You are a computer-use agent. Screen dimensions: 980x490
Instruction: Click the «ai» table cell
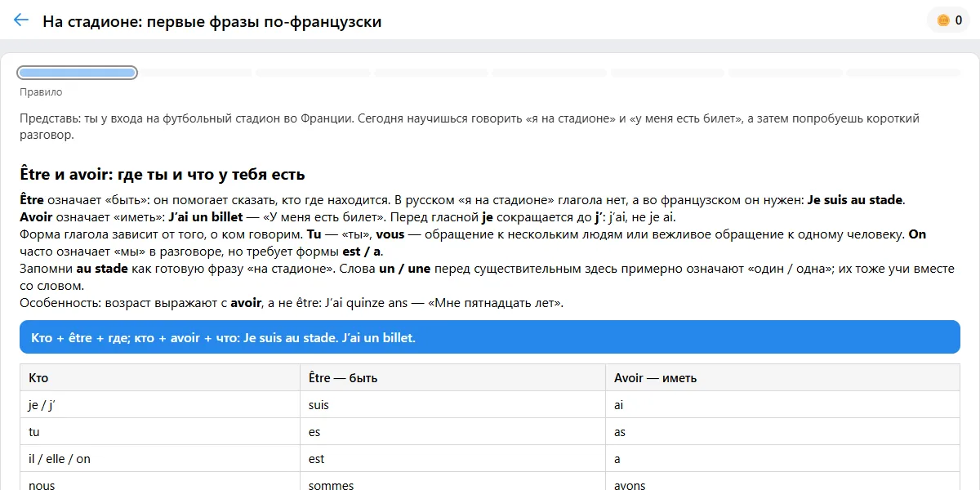pos(782,405)
